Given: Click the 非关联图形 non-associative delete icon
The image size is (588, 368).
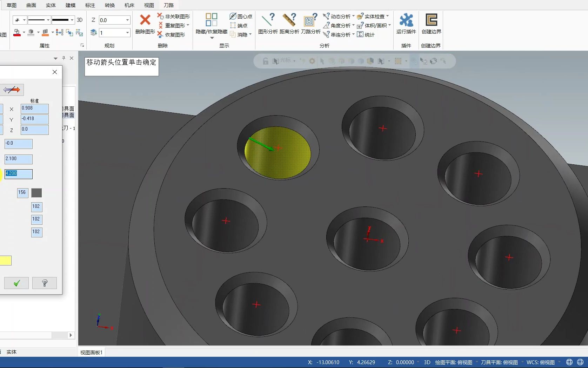Looking at the screenshot, I should [160, 16].
